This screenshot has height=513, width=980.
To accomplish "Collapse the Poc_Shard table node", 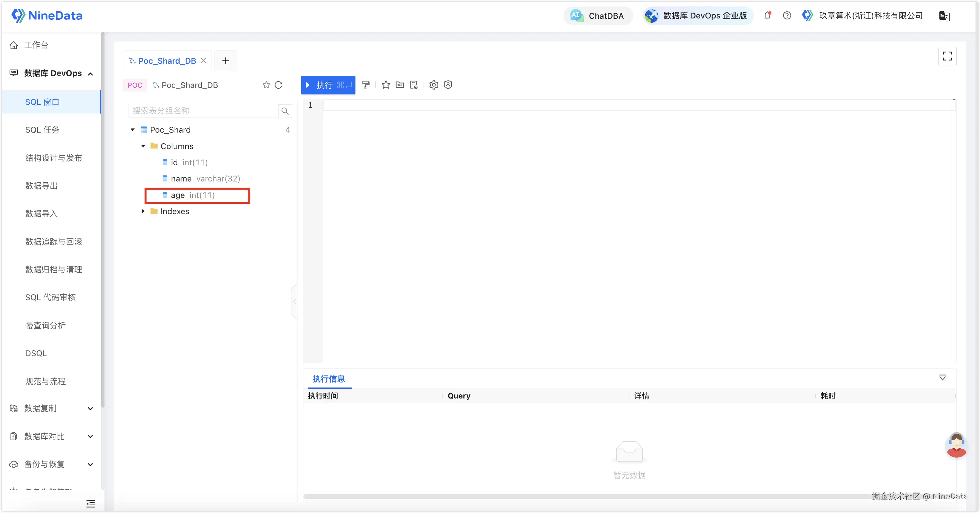I will click(x=132, y=130).
